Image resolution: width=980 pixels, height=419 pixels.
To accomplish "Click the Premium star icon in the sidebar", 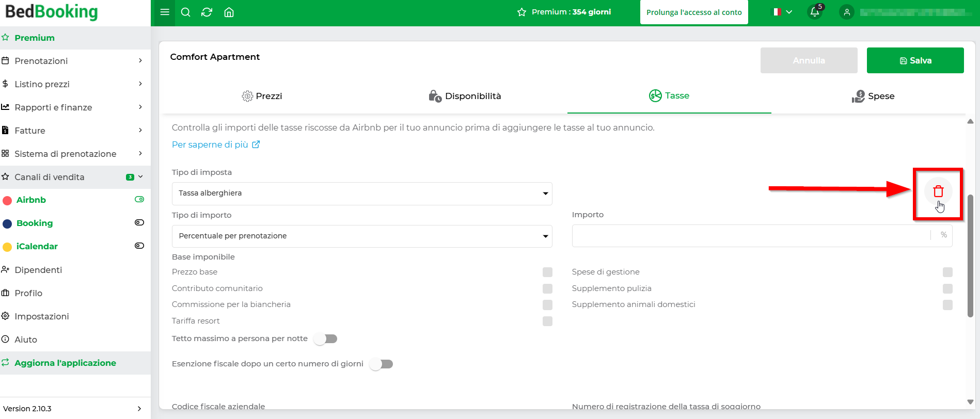I will tap(5, 38).
